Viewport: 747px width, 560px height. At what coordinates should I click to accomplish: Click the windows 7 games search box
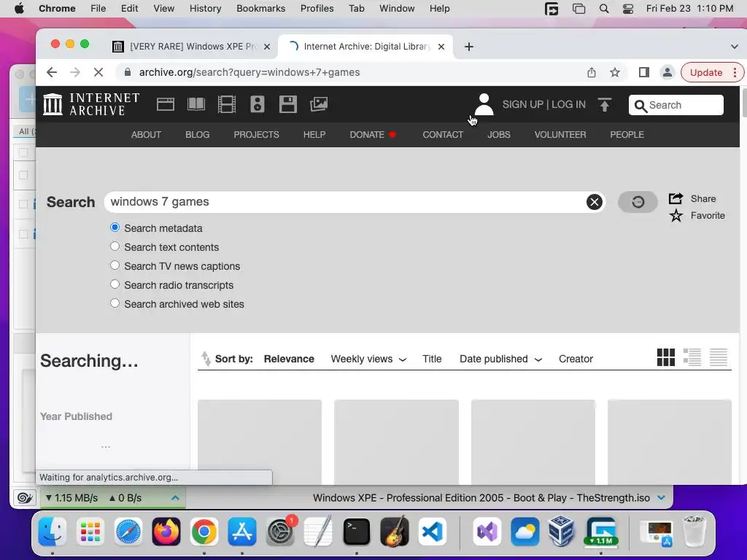tap(355, 202)
